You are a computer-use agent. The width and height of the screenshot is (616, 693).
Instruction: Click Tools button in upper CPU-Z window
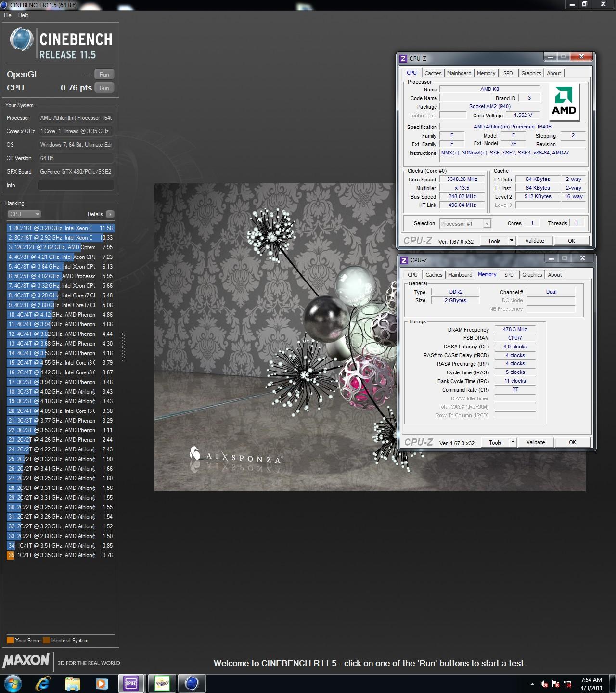click(x=494, y=241)
